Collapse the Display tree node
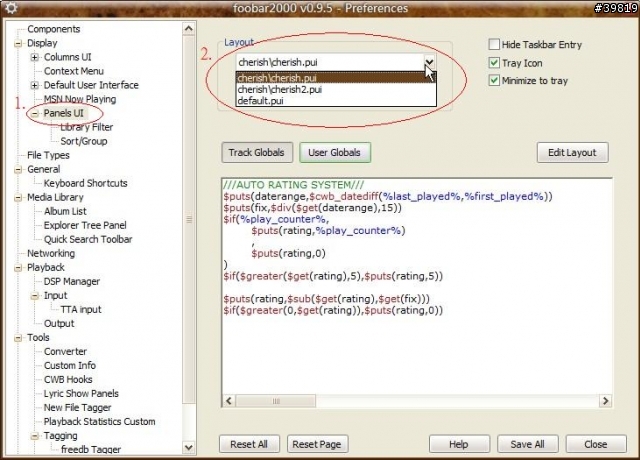This screenshot has height=460, width=640. 18,43
